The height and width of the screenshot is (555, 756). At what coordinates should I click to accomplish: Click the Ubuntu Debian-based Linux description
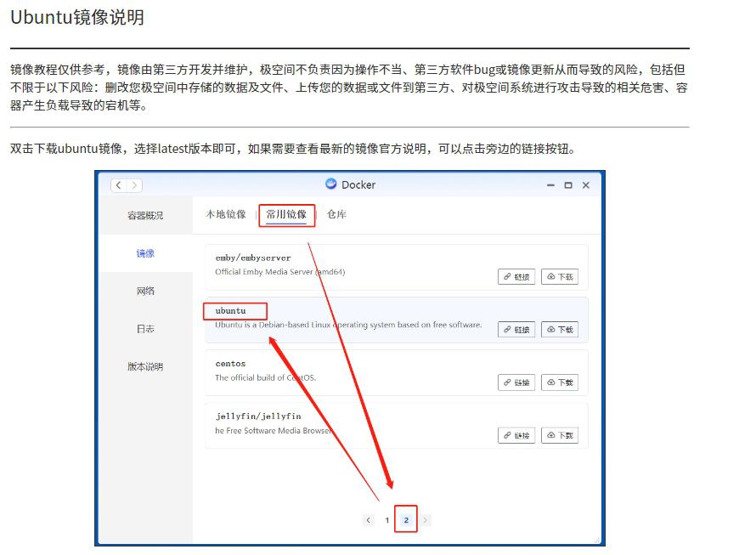[x=348, y=325]
